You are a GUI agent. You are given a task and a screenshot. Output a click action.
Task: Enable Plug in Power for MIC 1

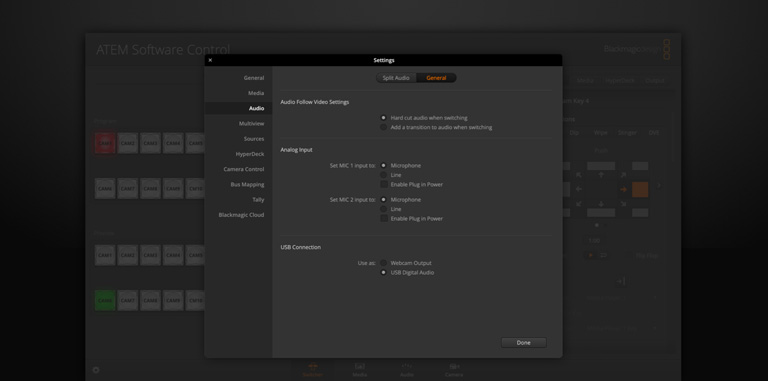click(x=384, y=185)
